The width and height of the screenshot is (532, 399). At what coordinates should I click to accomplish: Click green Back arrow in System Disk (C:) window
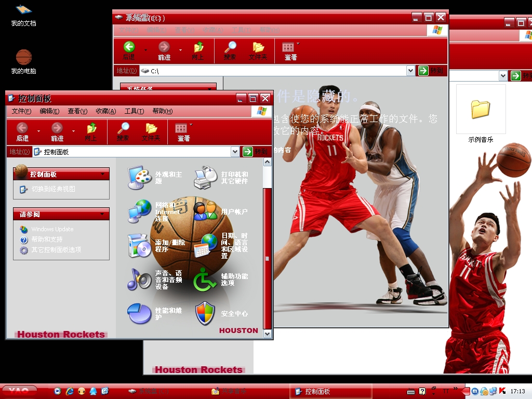[129, 47]
